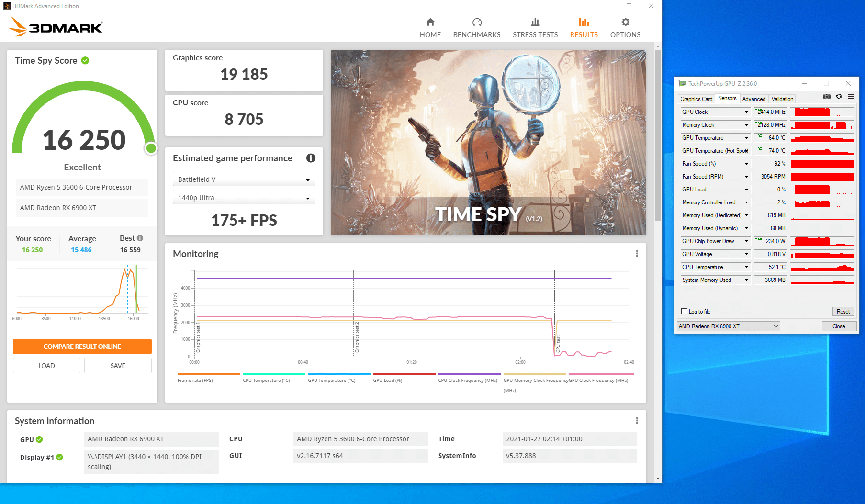The width and height of the screenshot is (865, 504).
Task: Click the 3DMark title bar app icon
Action: pos(7,6)
